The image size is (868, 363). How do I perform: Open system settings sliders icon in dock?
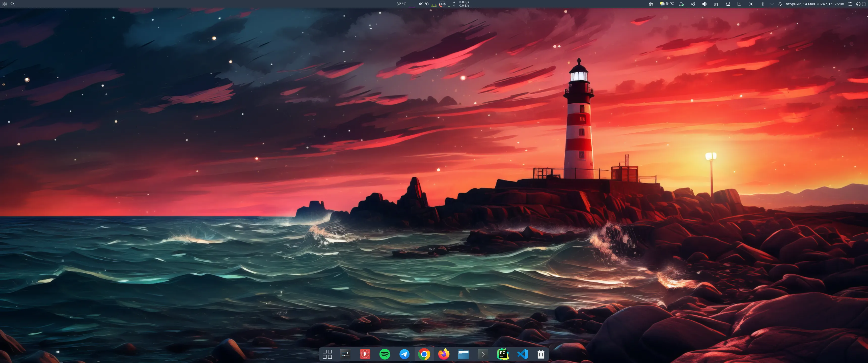tap(345, 354)
